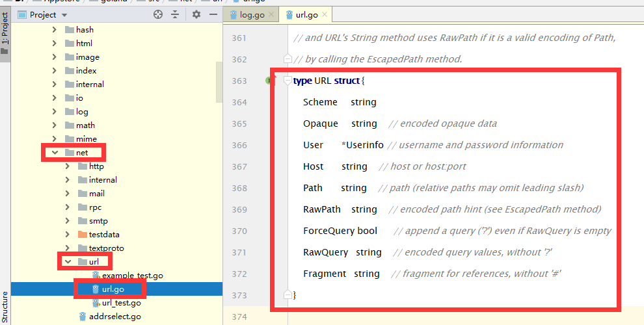Screen dimensions: 644x325
Task: Open url_test.go file
Action: click(x=121, y=303)
